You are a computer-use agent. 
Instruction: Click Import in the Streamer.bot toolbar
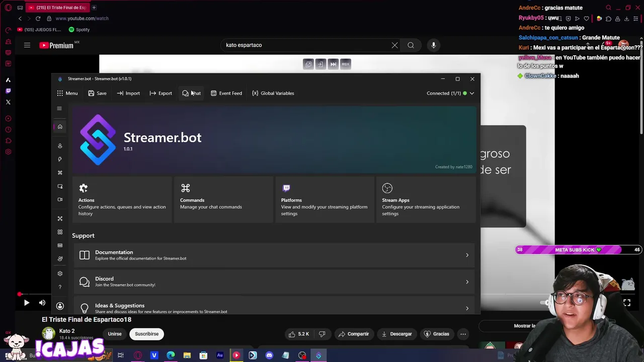coord(128,93)
